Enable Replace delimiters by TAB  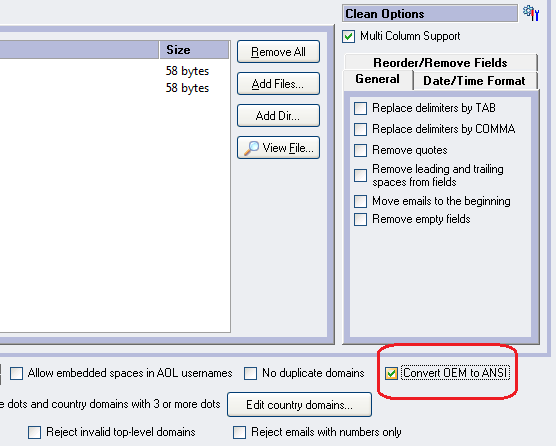click(360, 108)
